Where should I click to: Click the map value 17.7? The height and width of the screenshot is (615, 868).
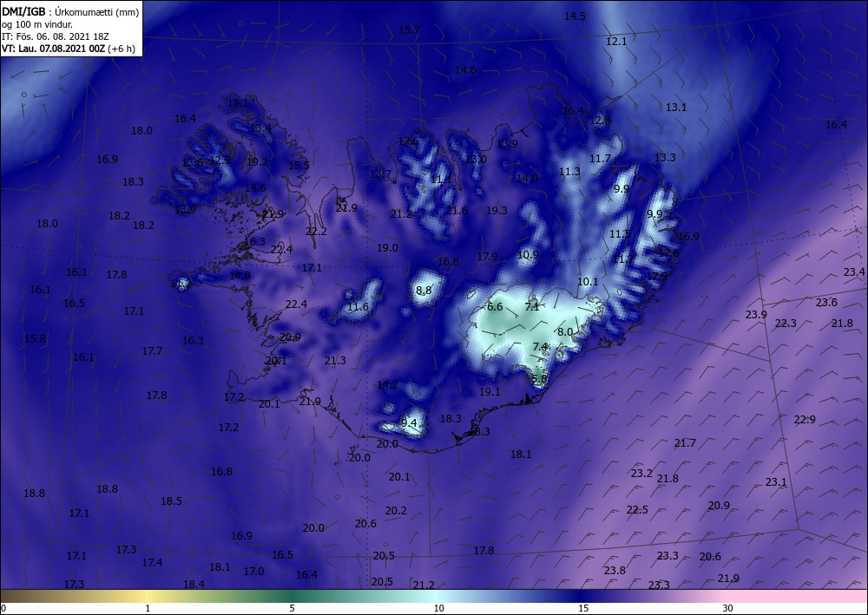pos(152,351)
